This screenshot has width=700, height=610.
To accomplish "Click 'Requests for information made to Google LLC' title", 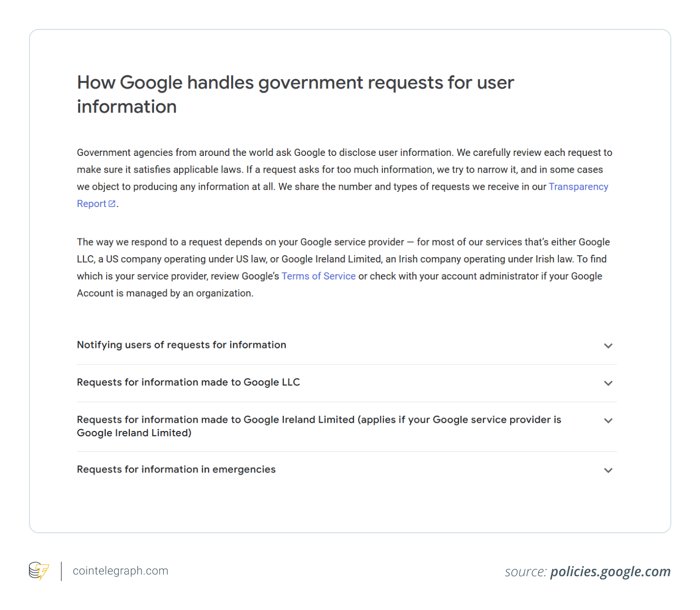I will tap(188, 382).
